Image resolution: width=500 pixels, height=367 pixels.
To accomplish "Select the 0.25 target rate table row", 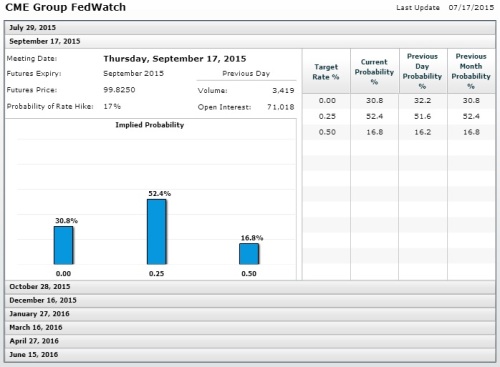I will pos(399,117).
